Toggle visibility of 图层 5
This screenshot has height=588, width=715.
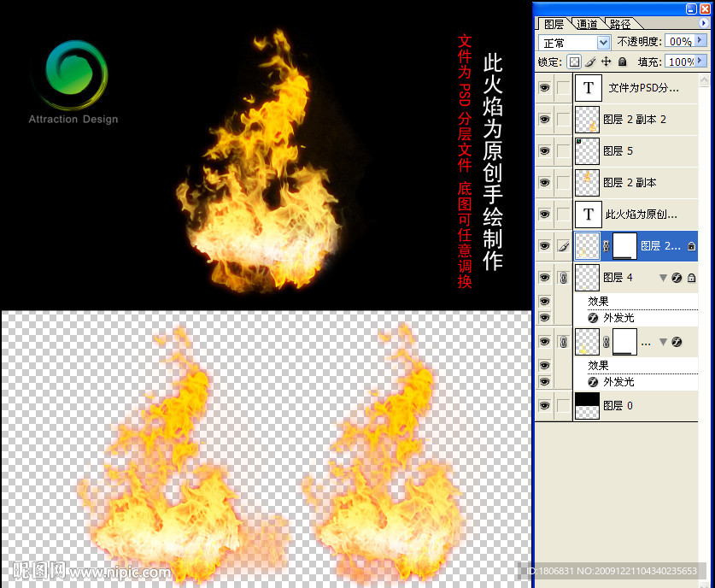point(544,150)
